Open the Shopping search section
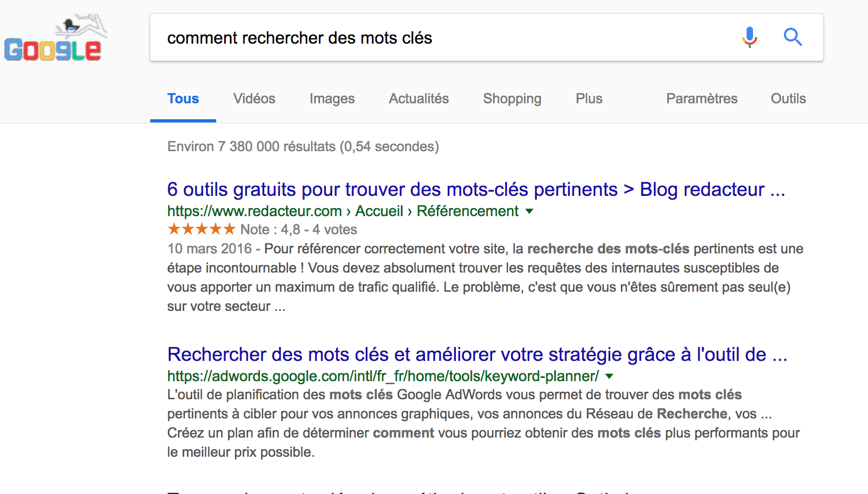 [x=512, y=98]
